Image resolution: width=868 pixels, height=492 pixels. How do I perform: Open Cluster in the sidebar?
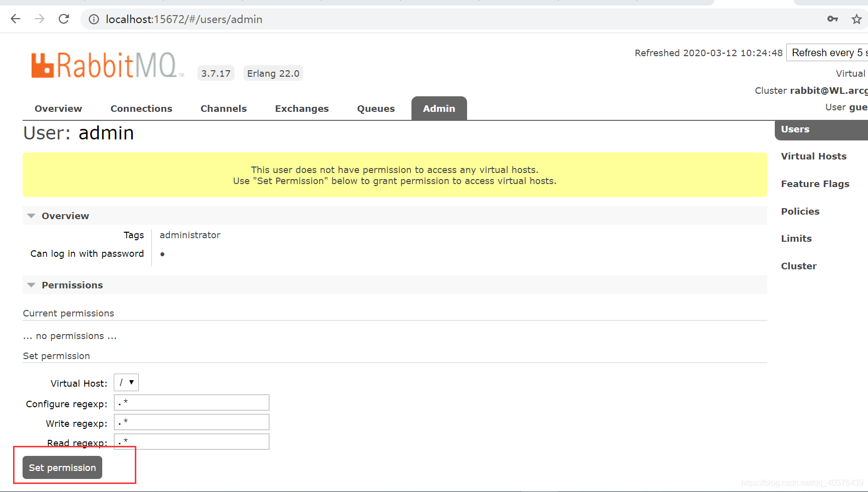point(798,266)
